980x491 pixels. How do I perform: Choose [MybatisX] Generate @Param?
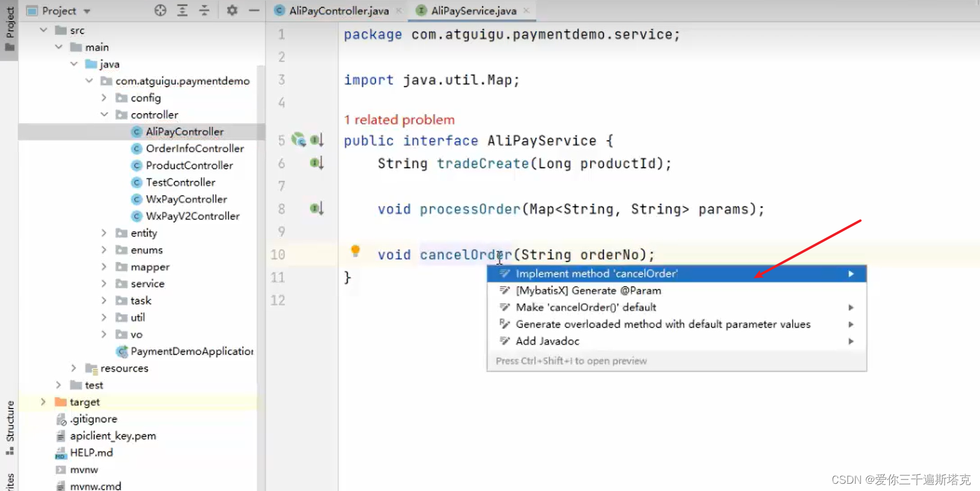(x=677, y=290)
